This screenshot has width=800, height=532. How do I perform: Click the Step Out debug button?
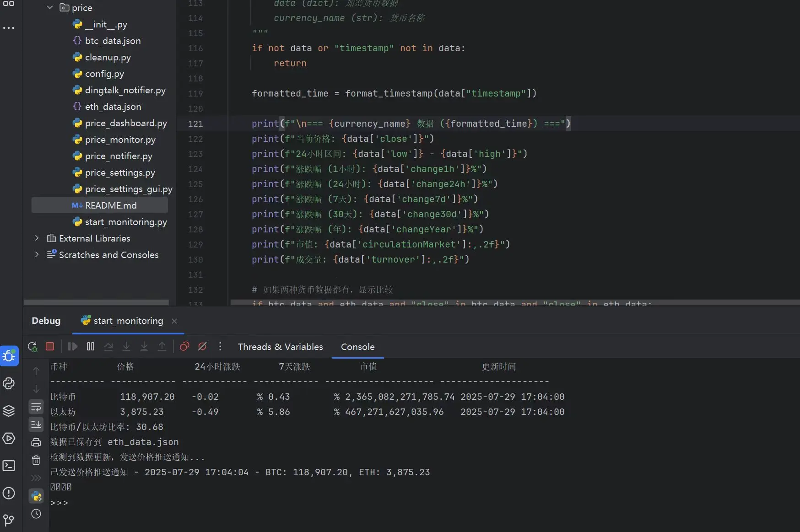tap(162, 347)
